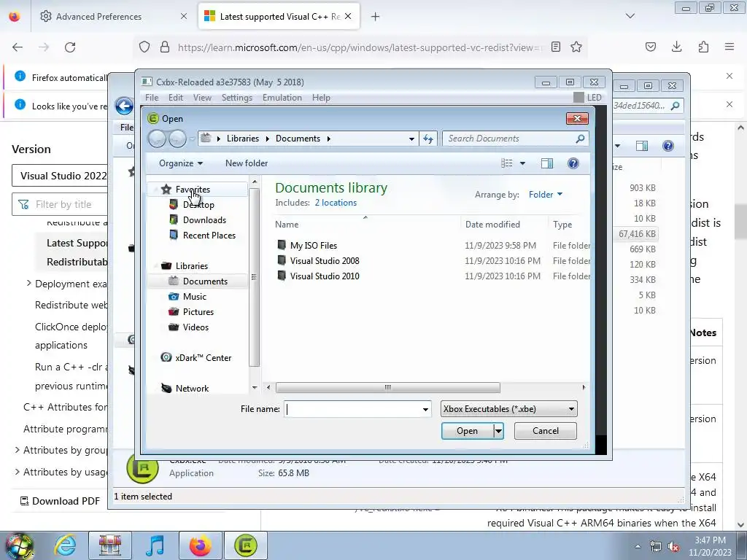The image size is (747, 560).
Task: Open the Music library
Action: [194, 297]
